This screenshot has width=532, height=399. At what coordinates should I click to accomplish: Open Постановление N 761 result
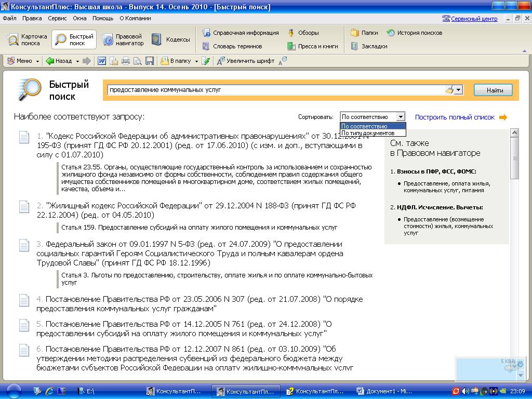(x=184, y=329)
